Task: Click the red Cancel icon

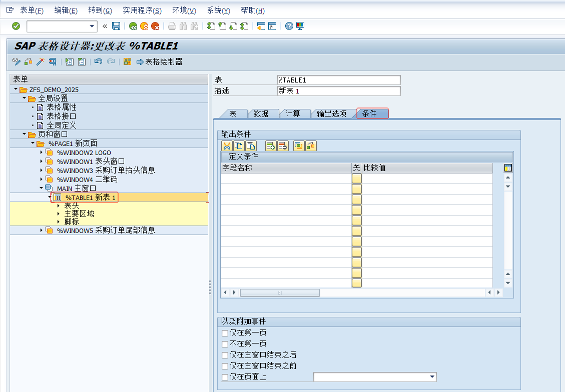Action: [x=155, y=26]
